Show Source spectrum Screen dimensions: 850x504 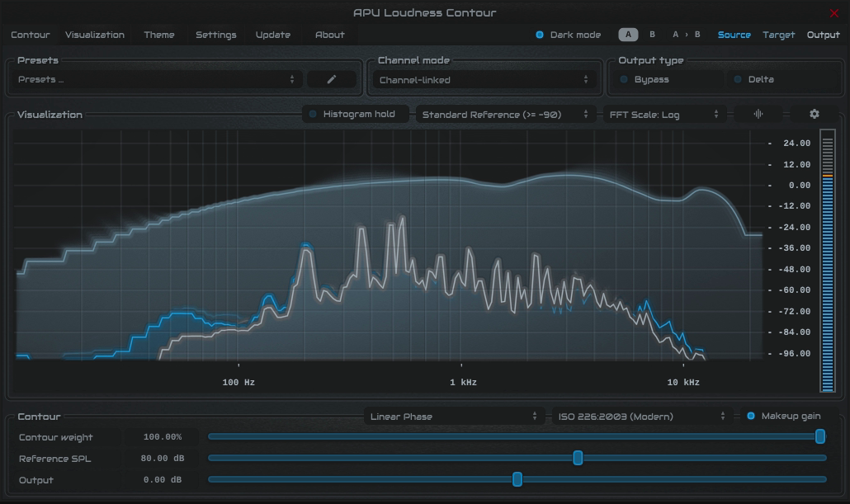[x=734, y=35]
